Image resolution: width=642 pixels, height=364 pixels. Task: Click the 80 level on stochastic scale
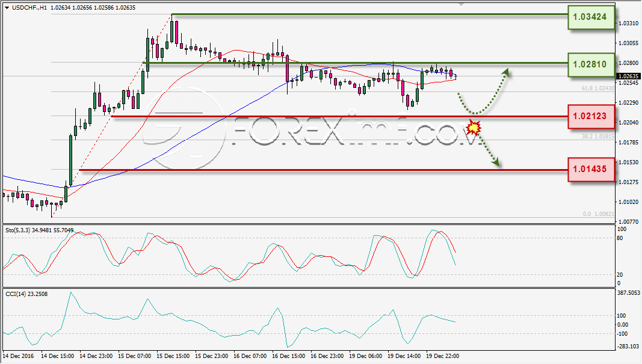pyautogui.click(x=620, y=238)
